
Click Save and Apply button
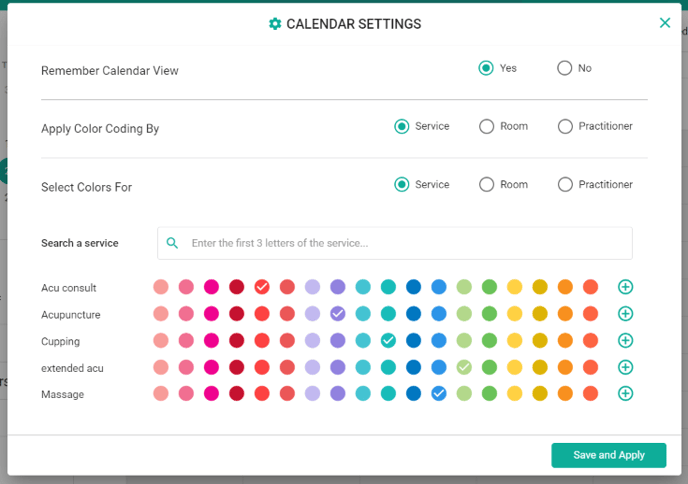pos(608,455)
